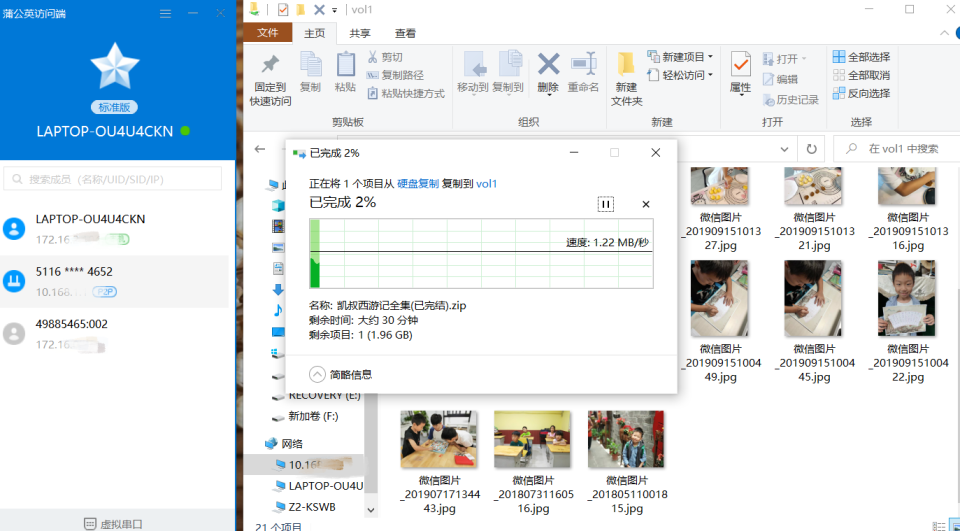Open the quick access toolbar customize arrow
Image resolution: width=960 pixels, height=531 pixels.
pyautogui.click(x=334, y=10)
